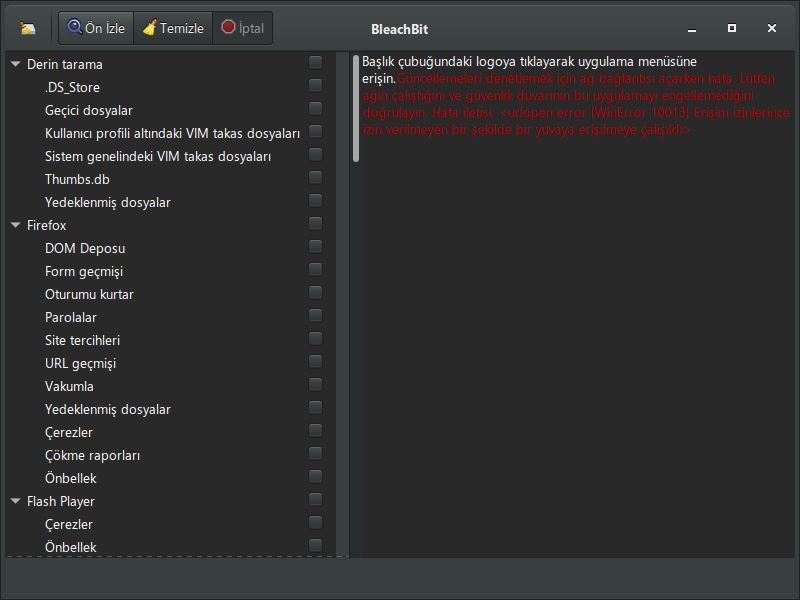Minimize the BleachBit window

pyautogui.click(x=692, y=30)
